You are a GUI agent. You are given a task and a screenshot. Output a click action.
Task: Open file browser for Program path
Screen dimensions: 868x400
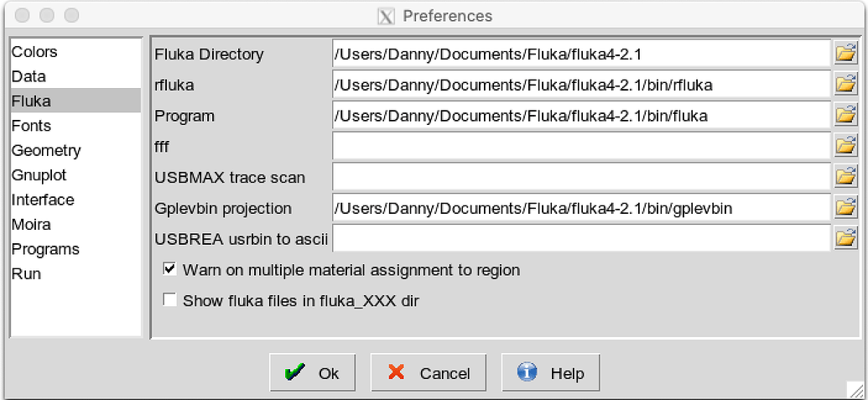845,116
